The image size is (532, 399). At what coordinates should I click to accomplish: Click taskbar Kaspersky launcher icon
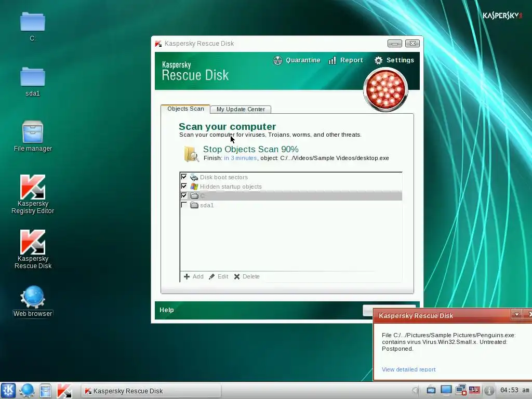click(64, 391)
